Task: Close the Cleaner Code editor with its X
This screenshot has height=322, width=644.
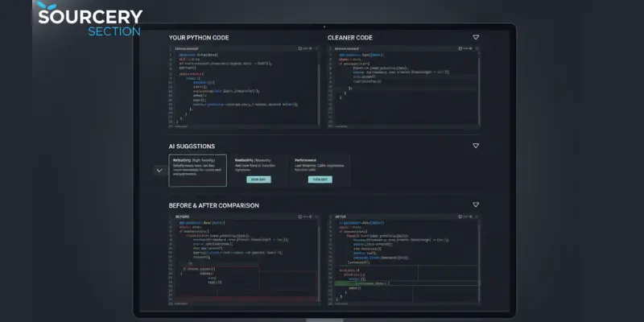Action: [477, 48]
